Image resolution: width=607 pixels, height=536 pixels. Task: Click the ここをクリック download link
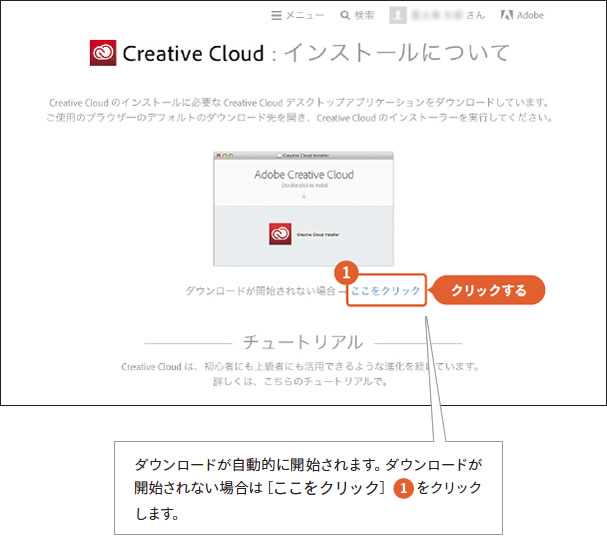pyautogui.click(x=385, y=291)
